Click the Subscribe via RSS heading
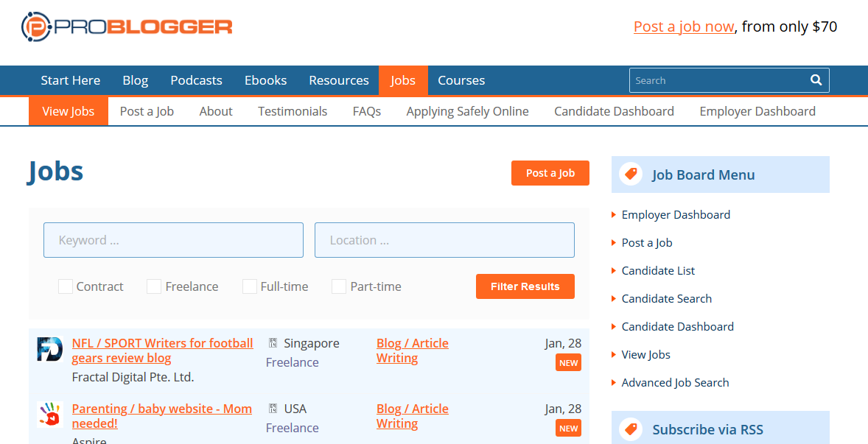868x444 pixels. click(707, 429)
